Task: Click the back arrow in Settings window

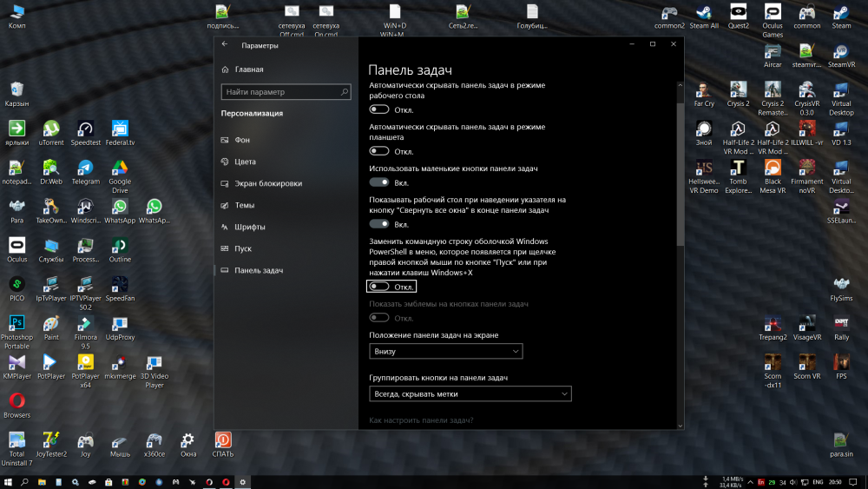Action: pyautogui.click(x=225, y=44)
